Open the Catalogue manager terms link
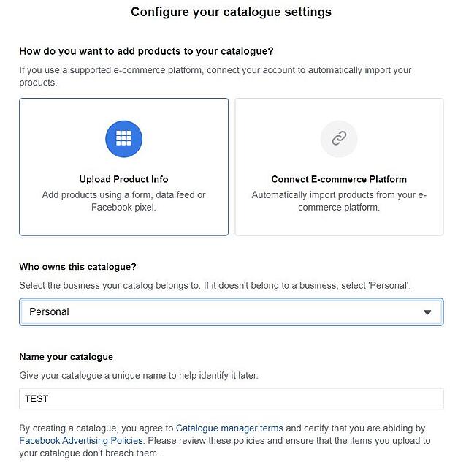The height and width of the screenshot is (476, 466). point(229,428)
